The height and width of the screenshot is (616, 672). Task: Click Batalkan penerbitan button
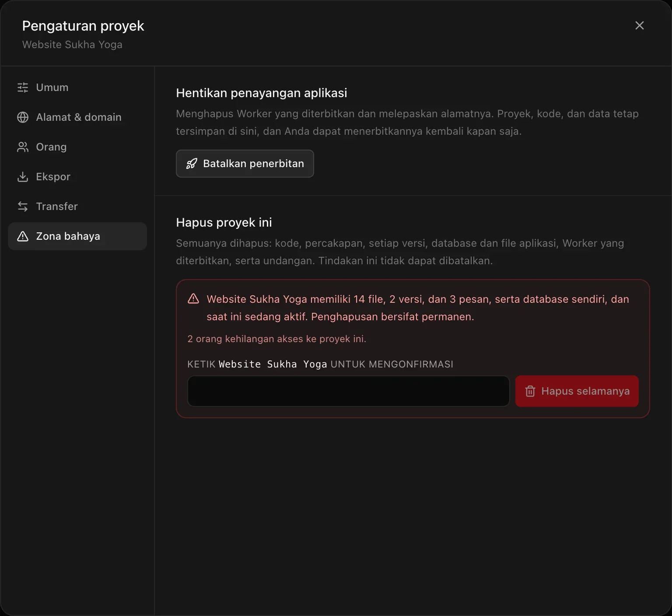pyautogui.click(x=245, y=164)
